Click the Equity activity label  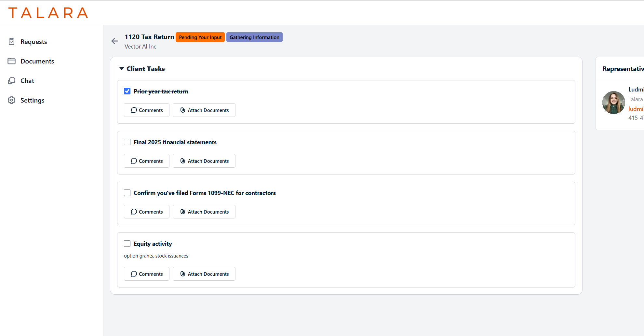pos(153,244)
